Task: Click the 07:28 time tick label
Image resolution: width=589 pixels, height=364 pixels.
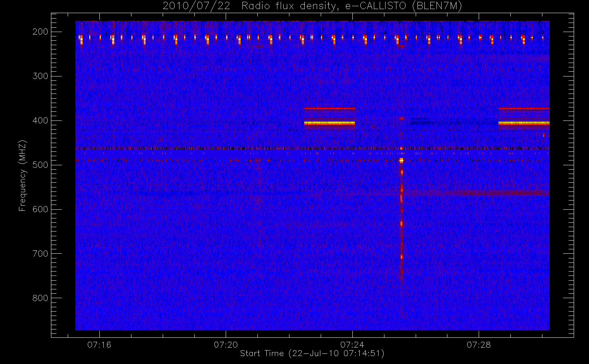Action: tap(479, 345)
